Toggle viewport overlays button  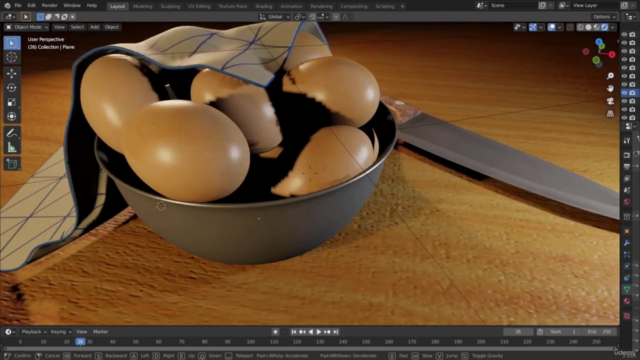tap(551, 27)
